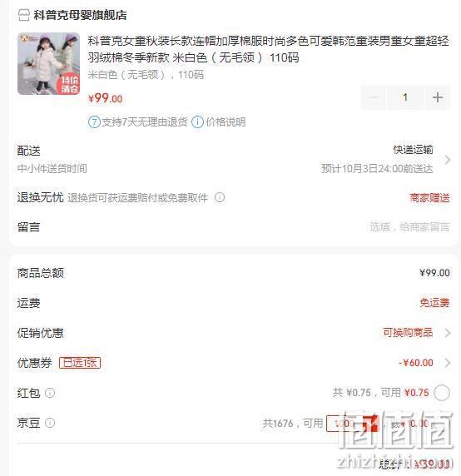Screen dimensions: 461x476
Task: Expand the 配送 delivery options chevron
Action: click(447, 160)
